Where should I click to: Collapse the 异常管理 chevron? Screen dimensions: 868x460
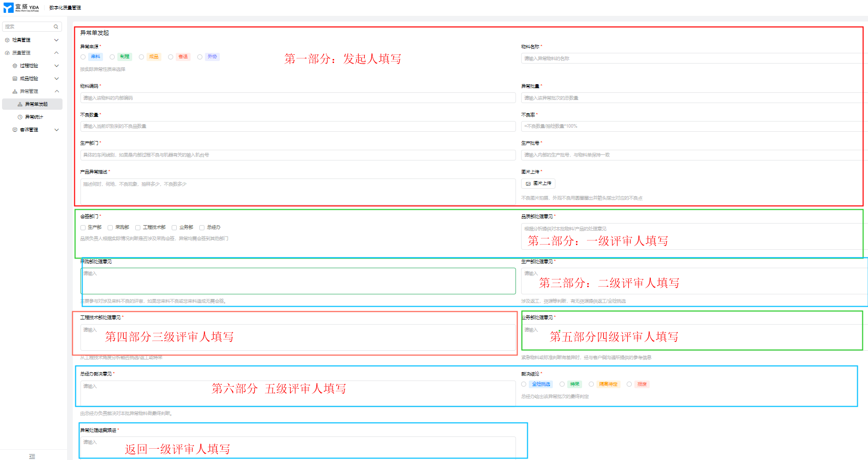click(56, 91)
